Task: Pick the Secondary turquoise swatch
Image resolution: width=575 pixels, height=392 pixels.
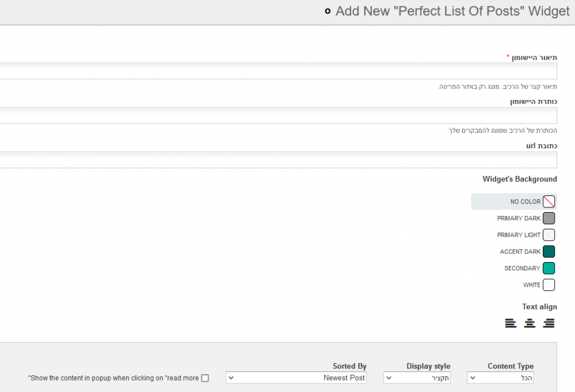Action: [x=549, y=268]
